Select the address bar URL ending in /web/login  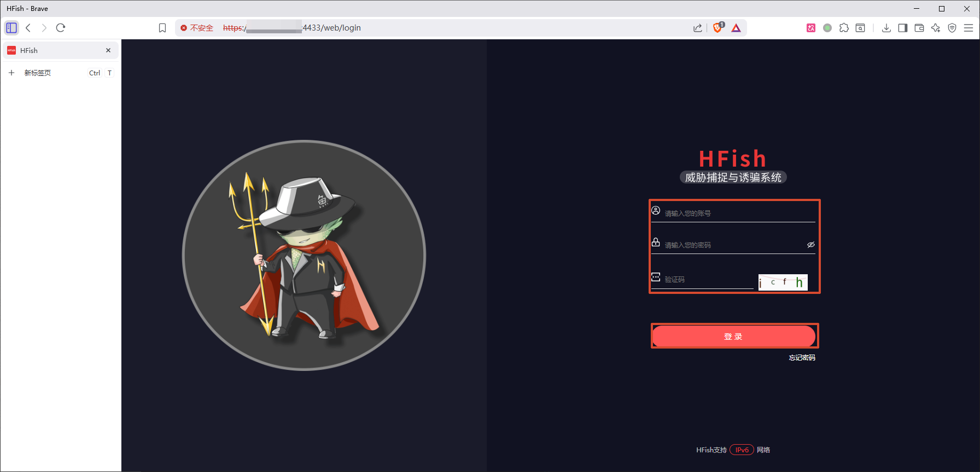coord(292,28)
